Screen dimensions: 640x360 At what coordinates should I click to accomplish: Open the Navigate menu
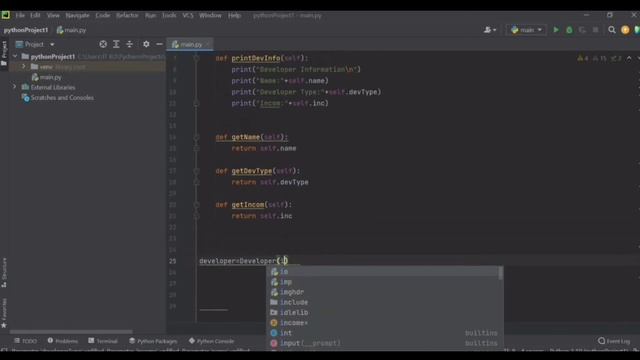click(77, 15)
